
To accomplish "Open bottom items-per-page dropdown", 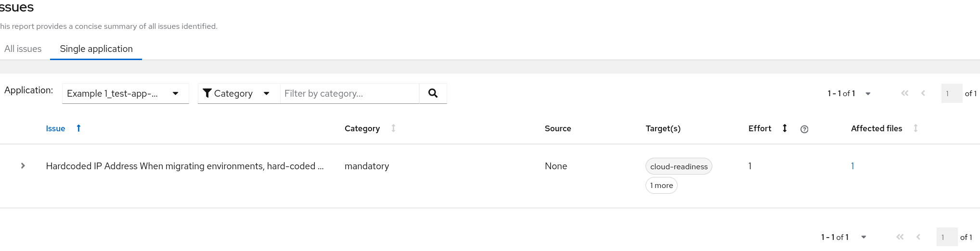I will pyautogui.click(x=844, y=237).
